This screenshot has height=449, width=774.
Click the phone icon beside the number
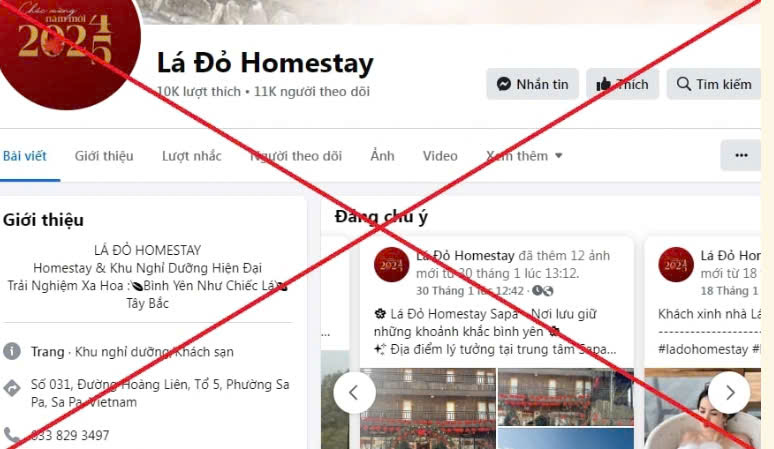coord(12,435)
